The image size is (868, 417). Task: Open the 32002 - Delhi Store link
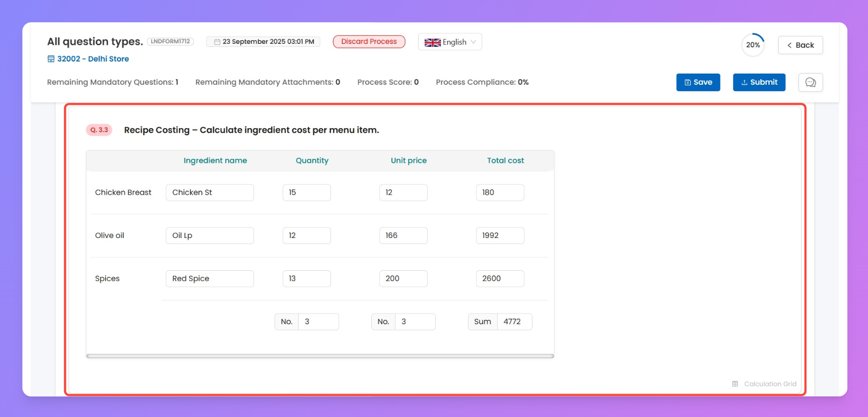[x=93, y=59]
